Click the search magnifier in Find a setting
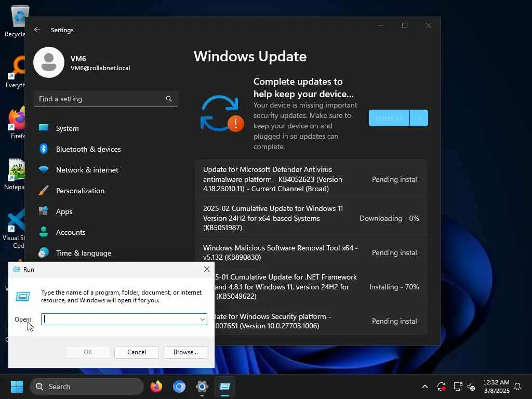This screenshot has width=532, height=399. [169, 99]
